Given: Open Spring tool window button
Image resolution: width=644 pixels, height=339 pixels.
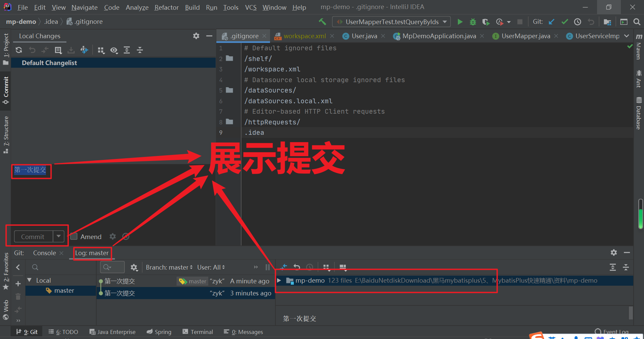Looking at the screenshot, I should point(159,332).
